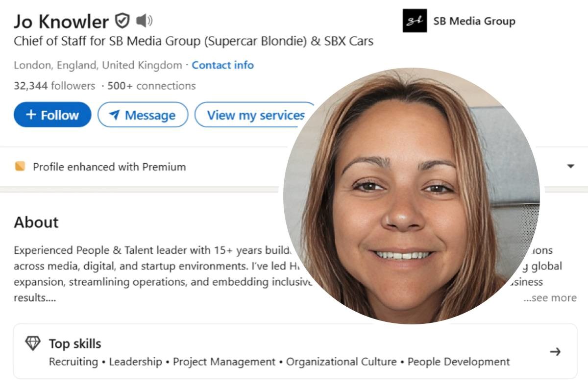Follow Jo Knowler
Viewport: 588px width, 392px height.
click(x=52, y=115)
